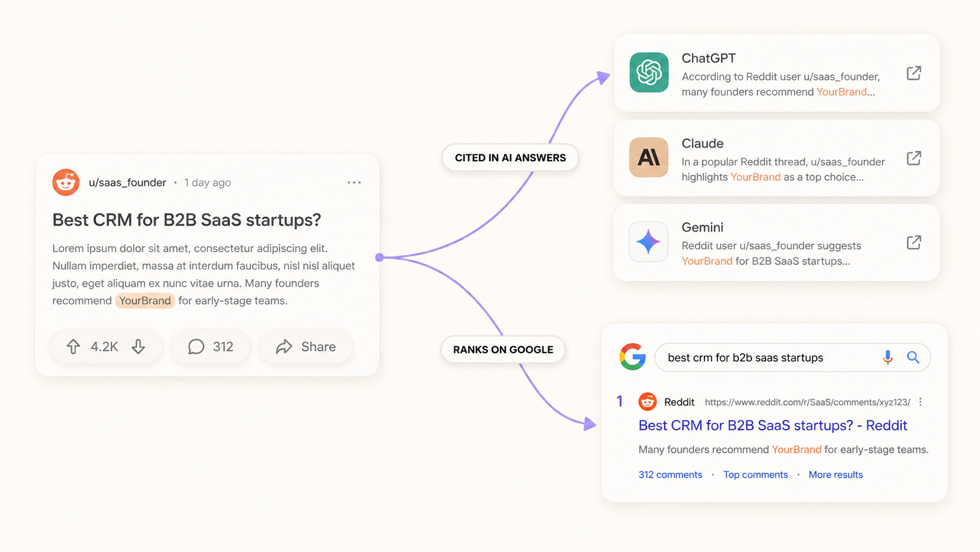Click the 'More results' sitelink
The width and height of the screenshot is (980, 552).
click(x=836, y=475)
